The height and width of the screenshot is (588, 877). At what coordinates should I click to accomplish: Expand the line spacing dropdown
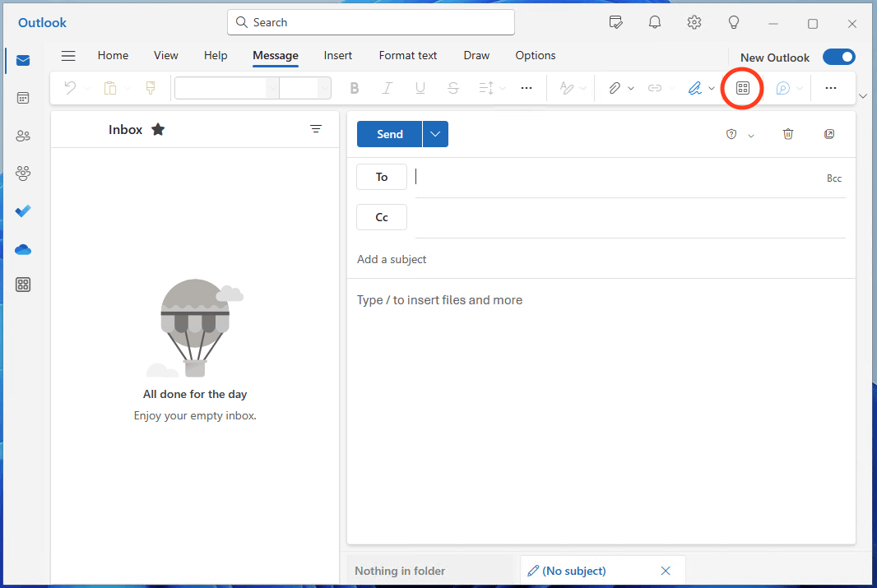503,88
